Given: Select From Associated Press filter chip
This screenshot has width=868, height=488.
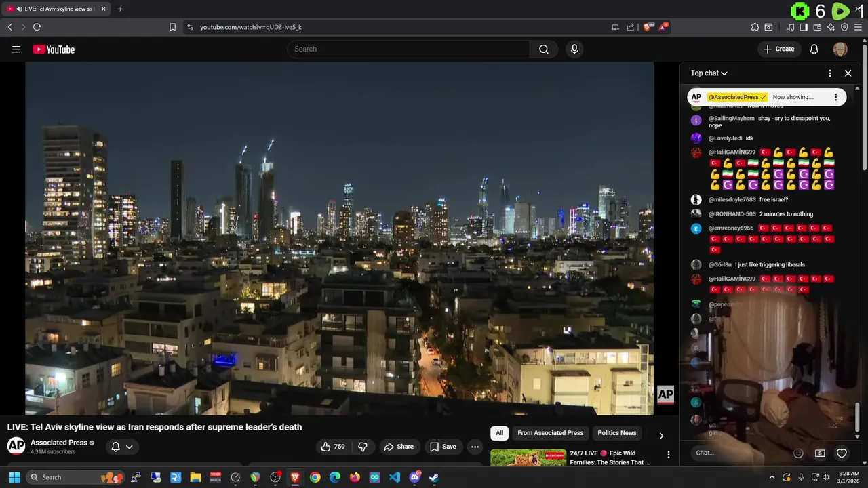Looking at the screenshot, I should [x=550, y=433].
